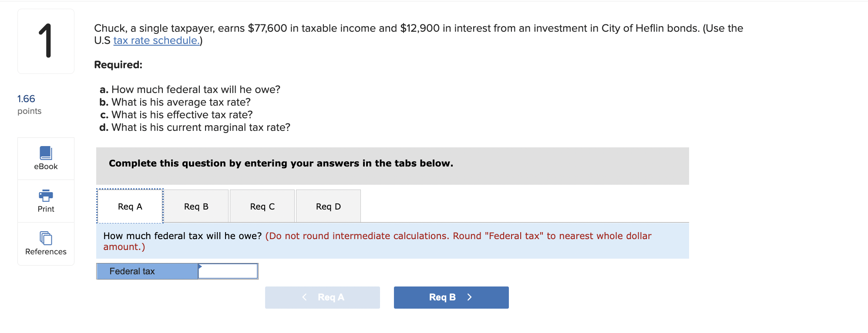Screen dimensions: 868x333
Task: Select the Federal tax label cell
Action: click(147, 271)
